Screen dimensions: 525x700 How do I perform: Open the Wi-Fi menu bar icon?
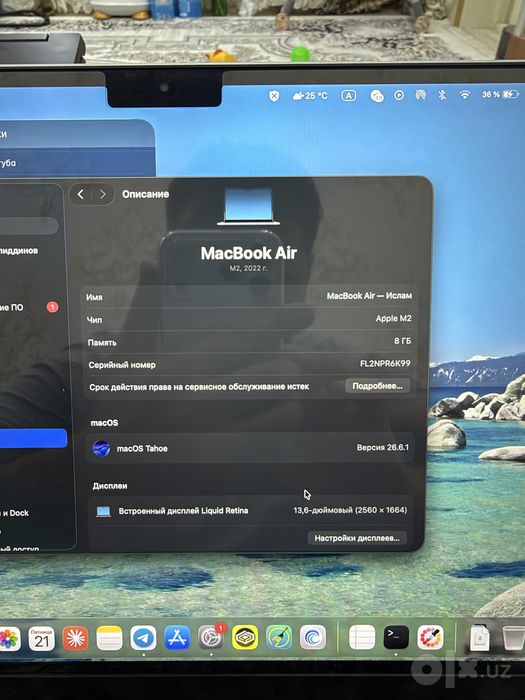coord(465,95)
